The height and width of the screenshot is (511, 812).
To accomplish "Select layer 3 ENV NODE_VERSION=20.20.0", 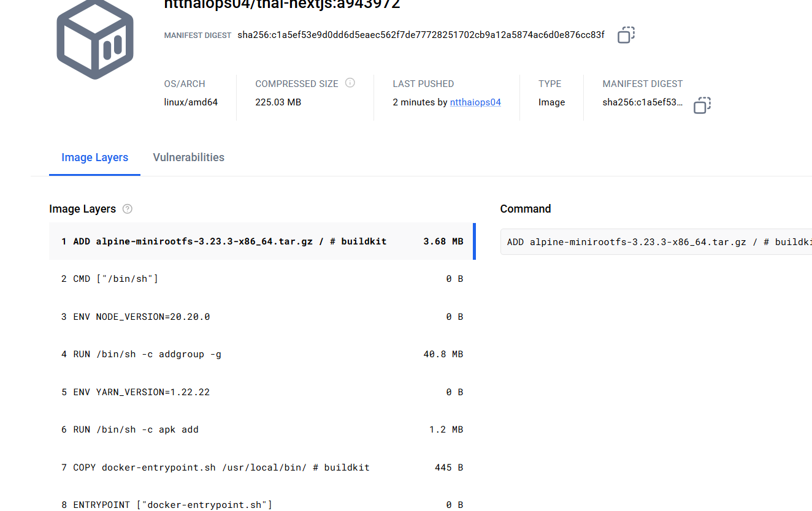I will [x=262, y=317].
